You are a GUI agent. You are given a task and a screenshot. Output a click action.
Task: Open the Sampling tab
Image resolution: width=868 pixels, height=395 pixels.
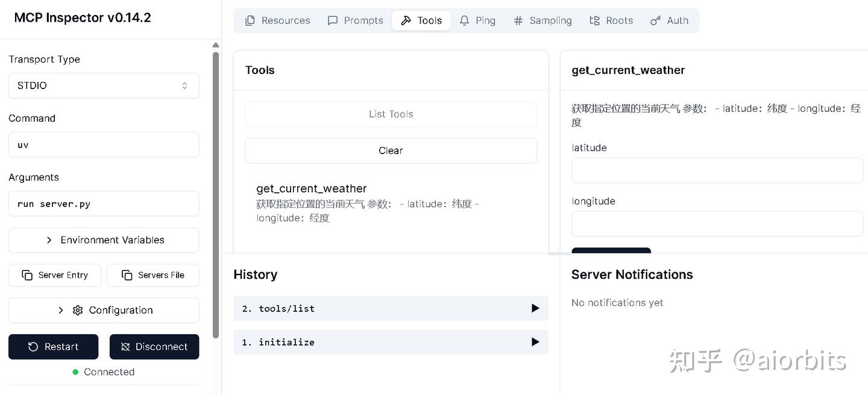pyautogui.click(x=542, y=20)
